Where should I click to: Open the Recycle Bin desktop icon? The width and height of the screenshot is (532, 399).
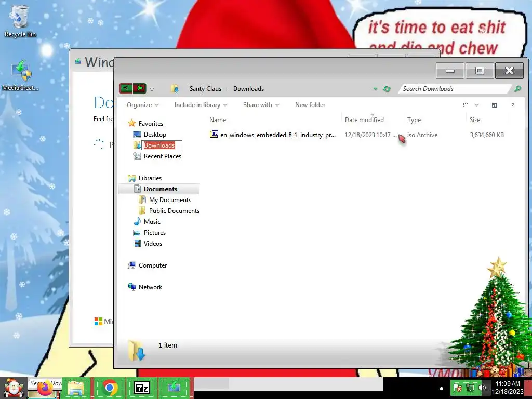point(20,21)
